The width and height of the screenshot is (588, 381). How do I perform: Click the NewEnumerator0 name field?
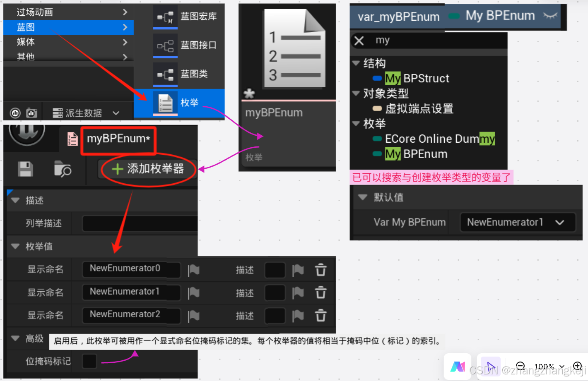click(131, 270)
